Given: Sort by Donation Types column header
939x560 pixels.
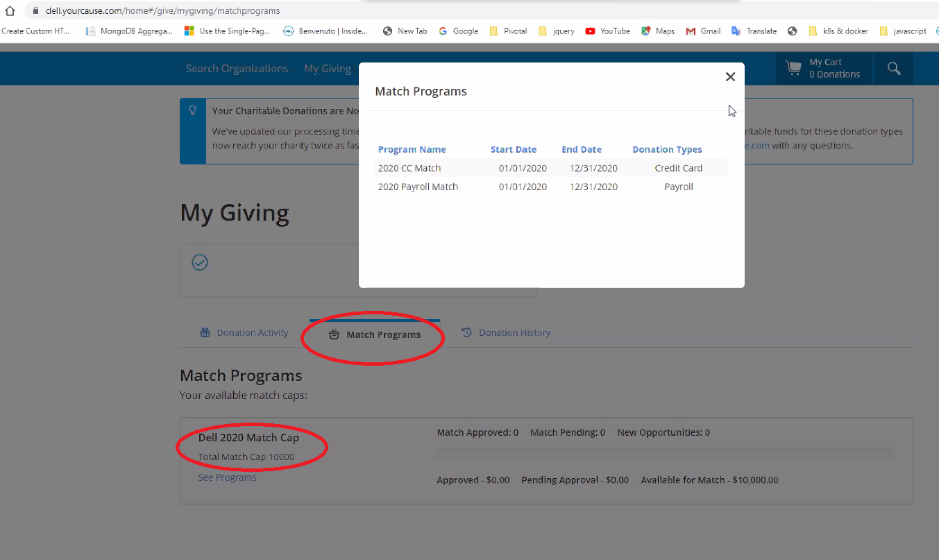Looking at the screenshot, I should point(667,149).
